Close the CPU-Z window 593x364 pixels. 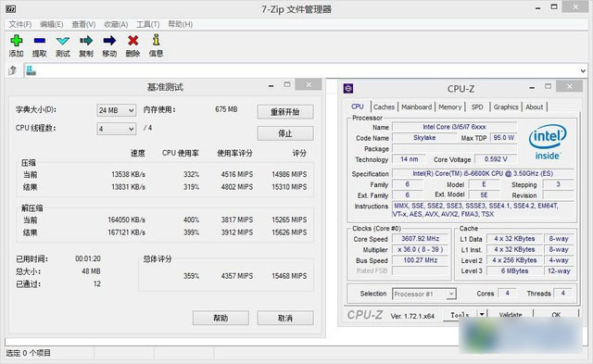(569, 86)
